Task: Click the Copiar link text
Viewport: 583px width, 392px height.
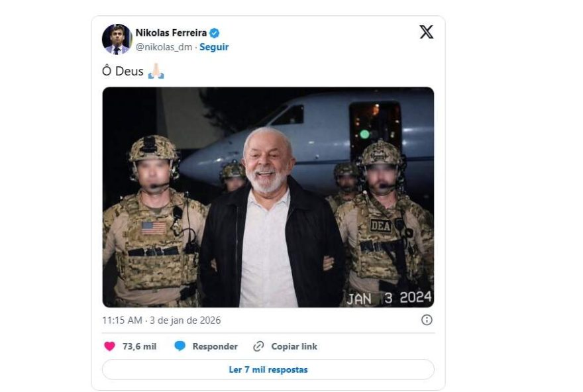Action: 293,346
